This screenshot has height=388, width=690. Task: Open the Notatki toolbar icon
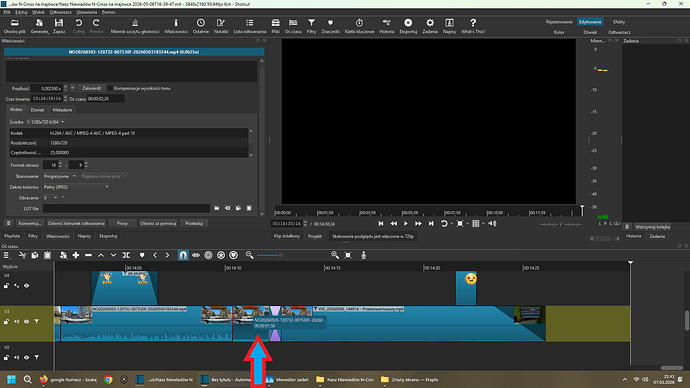point(221,26)
